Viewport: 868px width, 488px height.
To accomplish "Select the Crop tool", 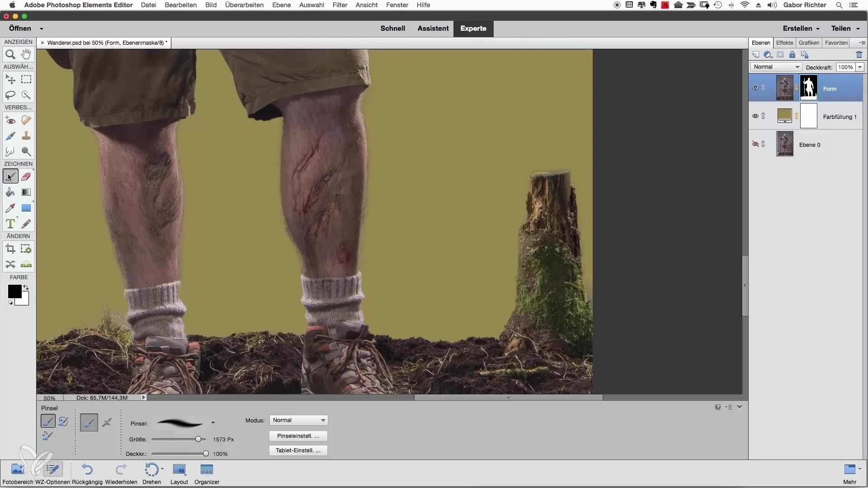I will tap(10, 249).
